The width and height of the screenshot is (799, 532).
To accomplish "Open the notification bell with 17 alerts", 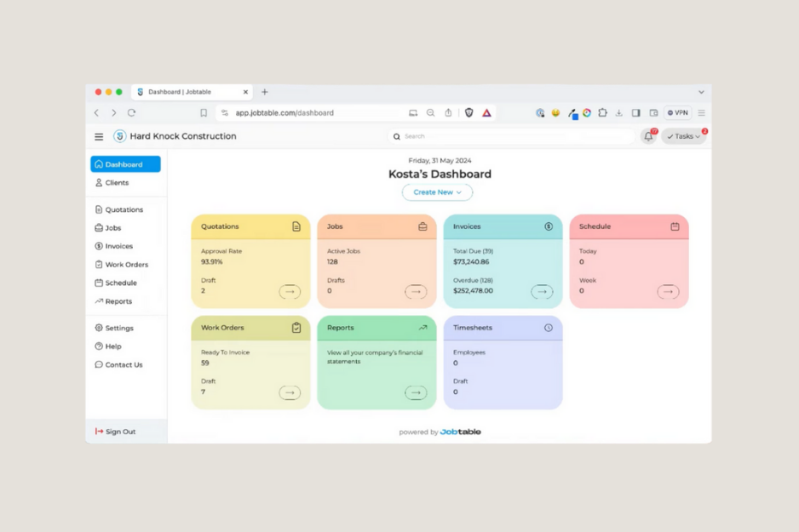I will (648, 135).
